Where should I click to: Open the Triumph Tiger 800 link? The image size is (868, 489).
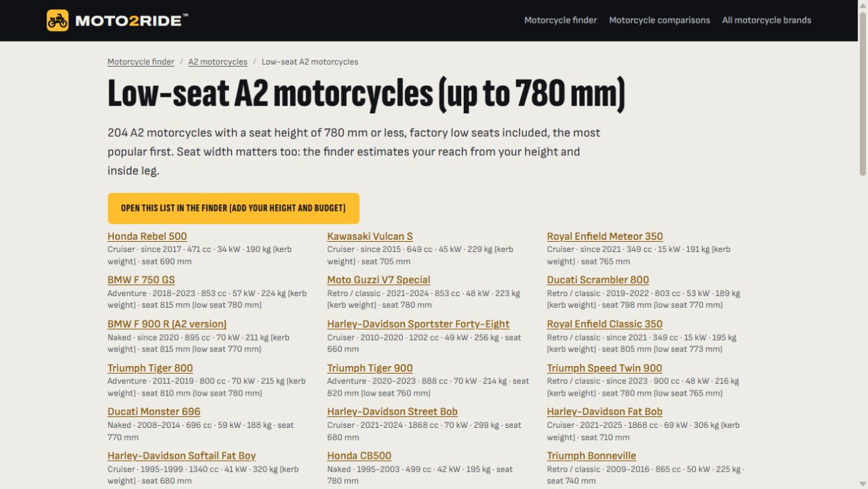coord(150,368)
